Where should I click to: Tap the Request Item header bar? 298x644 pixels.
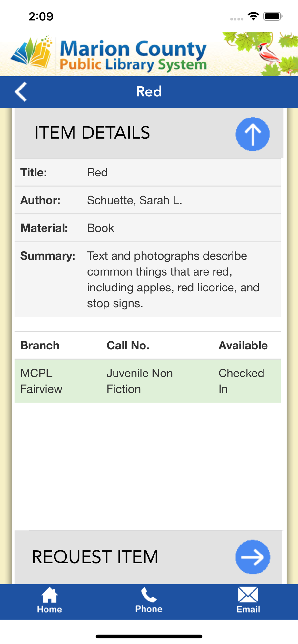point(148,557)
